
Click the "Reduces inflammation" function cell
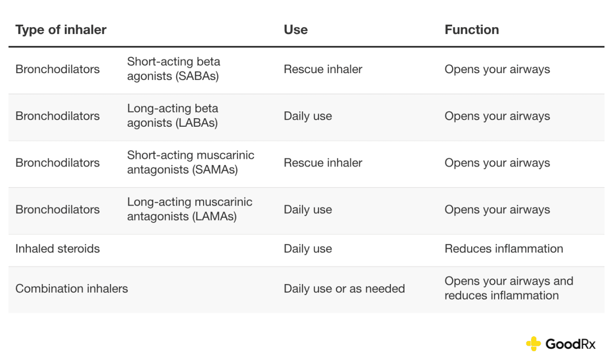click(x=504, y=249)
